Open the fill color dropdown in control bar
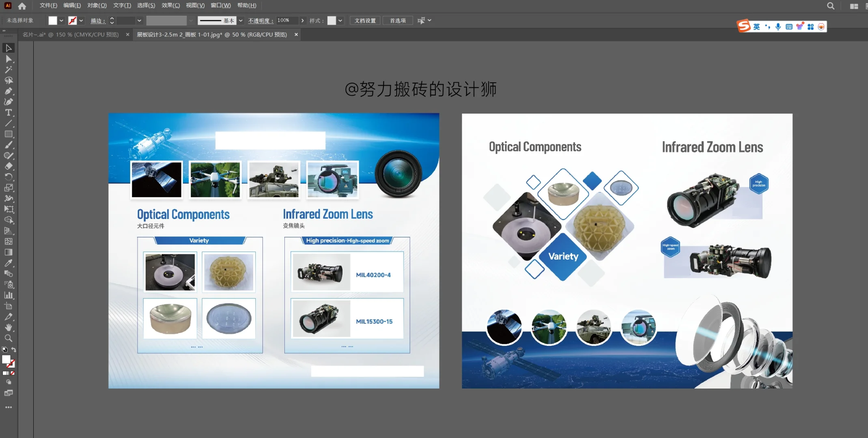Screen dimensions: 868x438 tap(62, 20)
